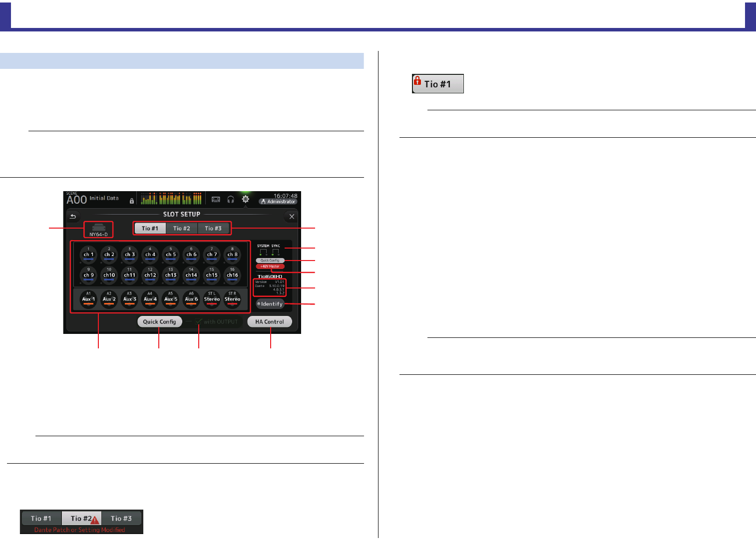Image resolution: width=756 pixels, height=559 pixels.
Task: Select Tio #1 in the Dante warning strip
Action: pyautogui.click(x=41, y=519)
